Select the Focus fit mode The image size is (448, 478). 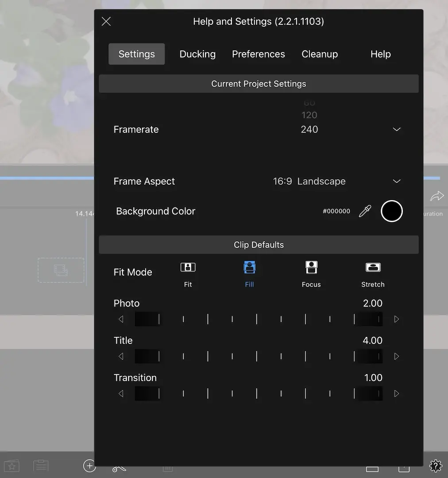[311, 268]
